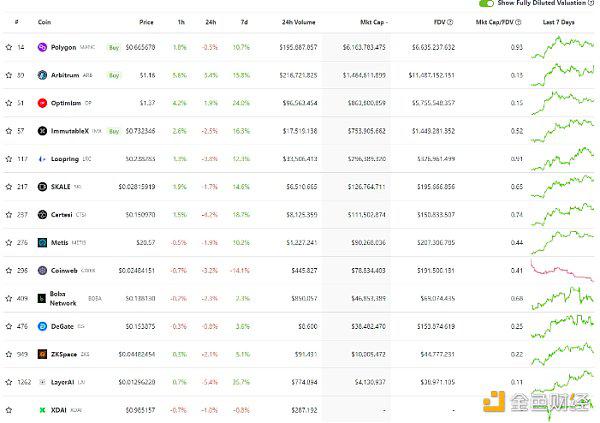
Task: Click the ZKSpace logo icon
Action: pyautogui.click(x=42, y=354)
